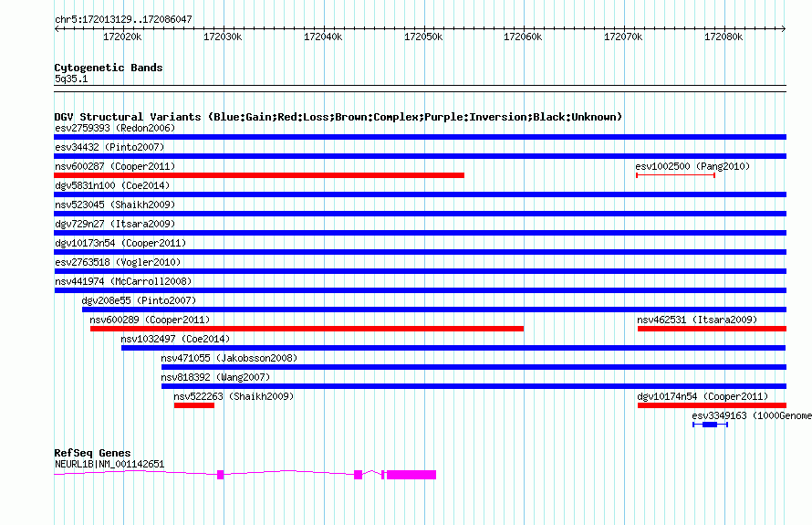The height and width of the screenshot is (525, 812).
Task: Click the chr5:172013129..172086047 coordinates label
Action: point(123,19)
